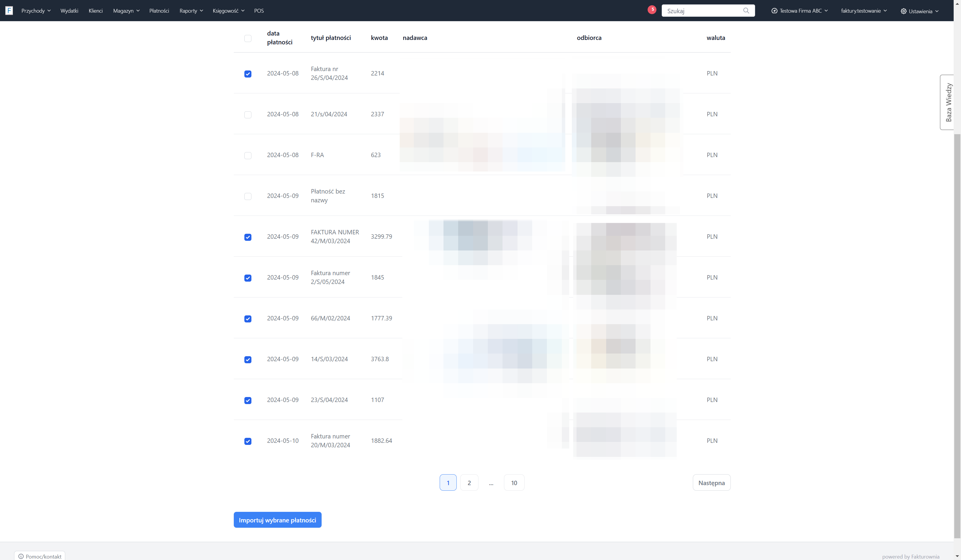Open the faktury.testowanie account menu
Viewport: 961px width, 560px height.
[864, 11]
